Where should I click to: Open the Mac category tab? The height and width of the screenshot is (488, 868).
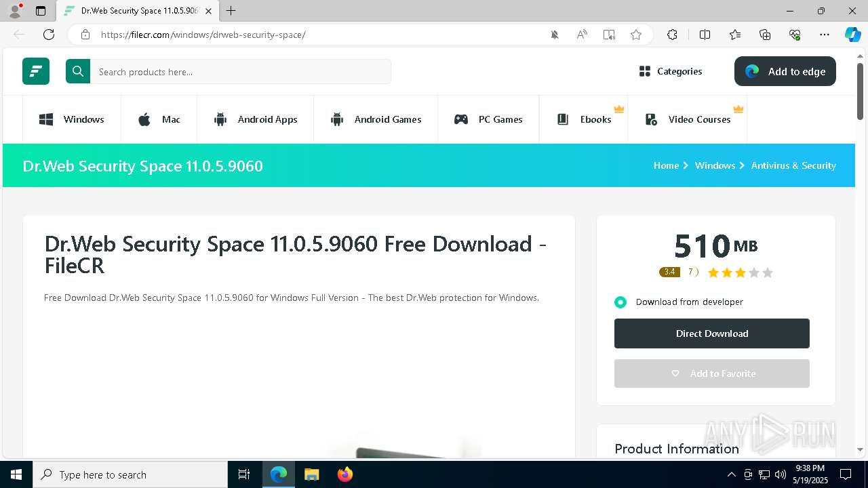click(x=159, y=119)
